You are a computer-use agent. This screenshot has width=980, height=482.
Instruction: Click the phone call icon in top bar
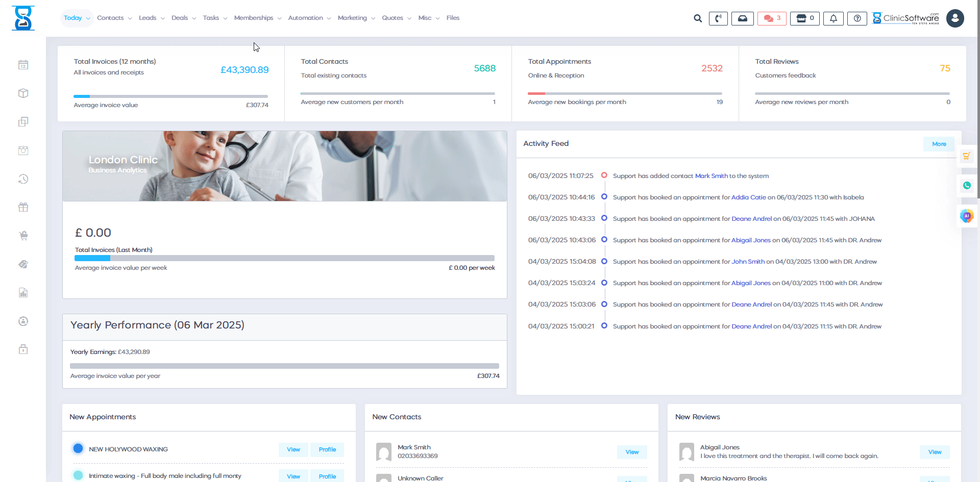pyautogui.click(x=718, y=18)
